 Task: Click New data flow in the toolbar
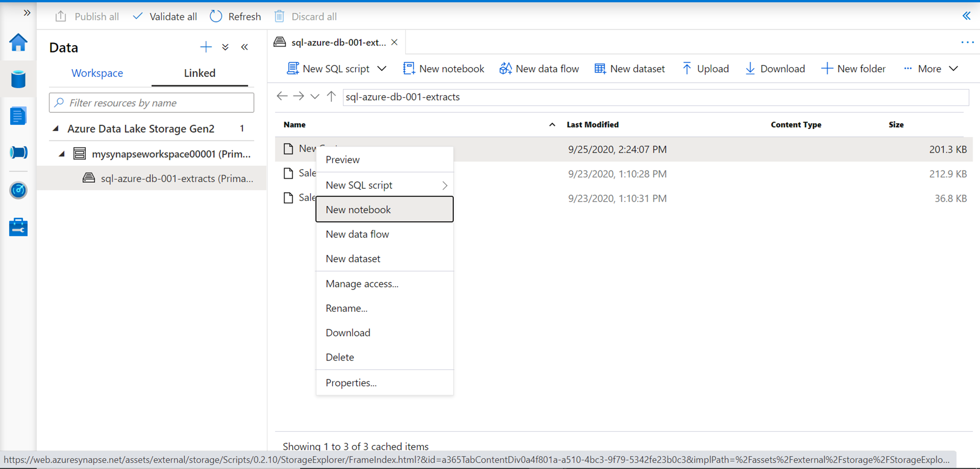click(539, 69)
